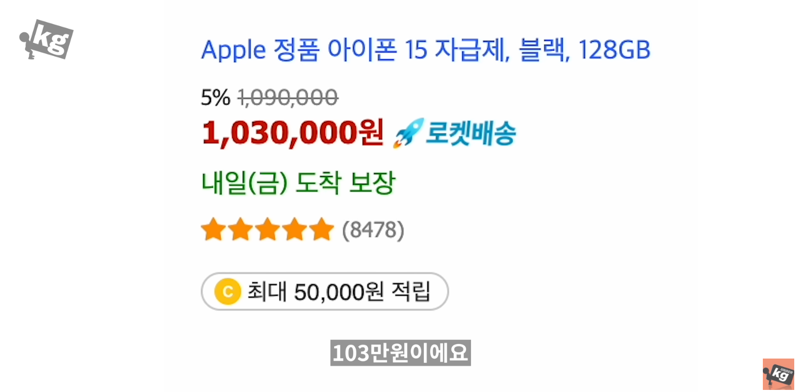
Task: Open the (8478) review count link
Action: coord(373,231)
